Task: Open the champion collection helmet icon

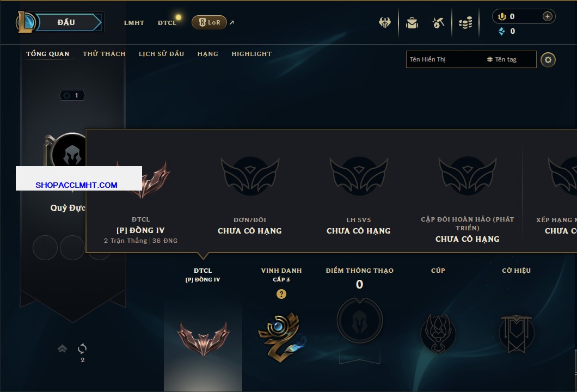Action: click(x=384, y=23)
